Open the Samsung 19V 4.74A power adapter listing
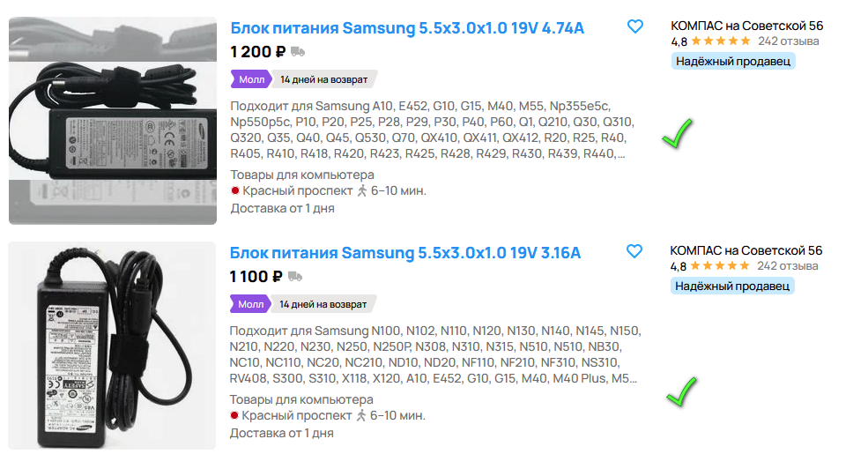Image resolution: width=868 pixels, height=454 pixels. (x=407, y=28)
